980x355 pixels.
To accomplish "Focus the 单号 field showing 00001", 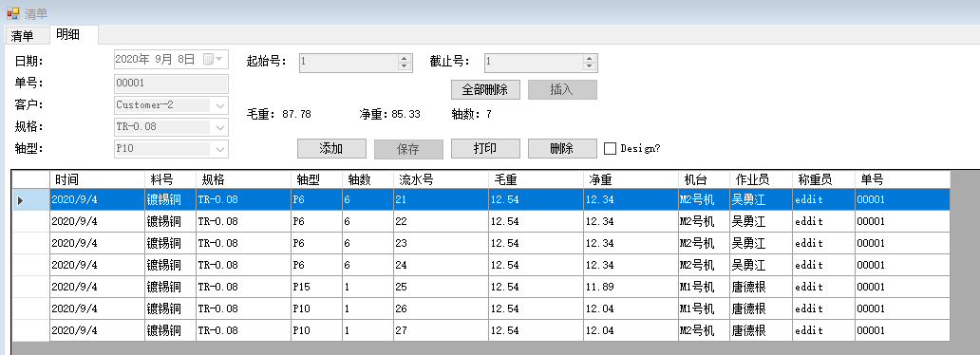I will [x=171, y=84].
